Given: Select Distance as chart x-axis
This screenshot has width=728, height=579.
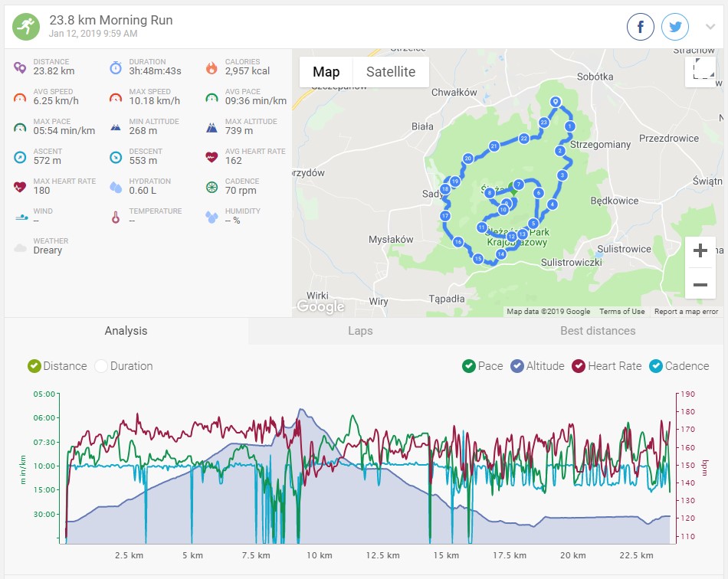Looking at the screenshot, I should [34, 366].
